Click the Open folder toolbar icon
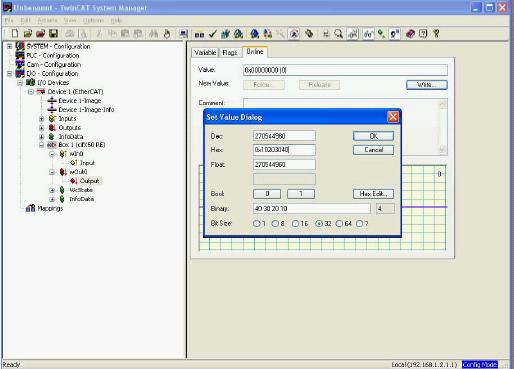Viewport: 514px width, 369px height. pyautogui.click(x=28, y=33)
